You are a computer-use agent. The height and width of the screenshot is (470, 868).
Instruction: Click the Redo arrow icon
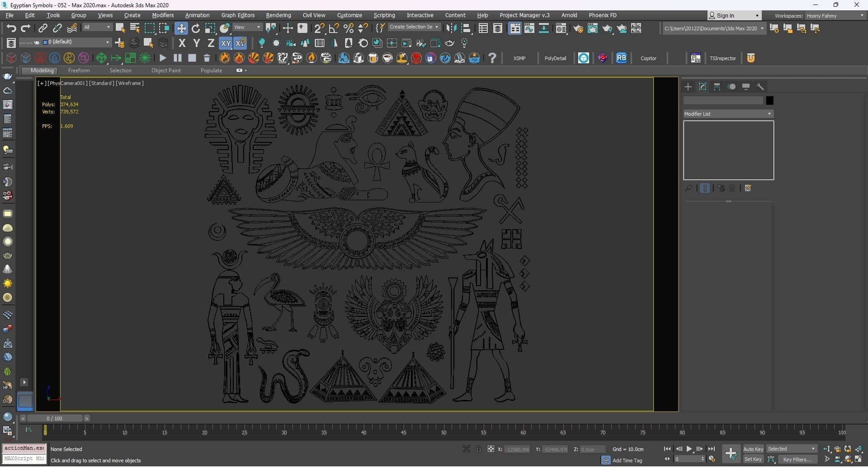tap(26, 28)
